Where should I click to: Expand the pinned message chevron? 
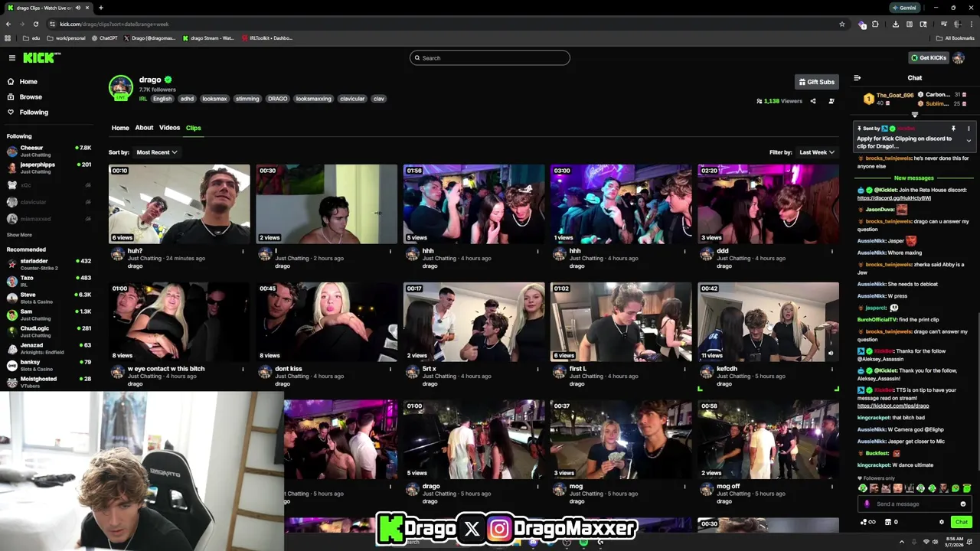[969, 141]
